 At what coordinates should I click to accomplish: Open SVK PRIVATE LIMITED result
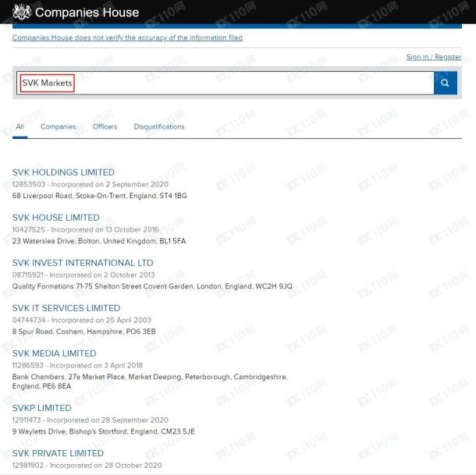(x=58, y=453)
